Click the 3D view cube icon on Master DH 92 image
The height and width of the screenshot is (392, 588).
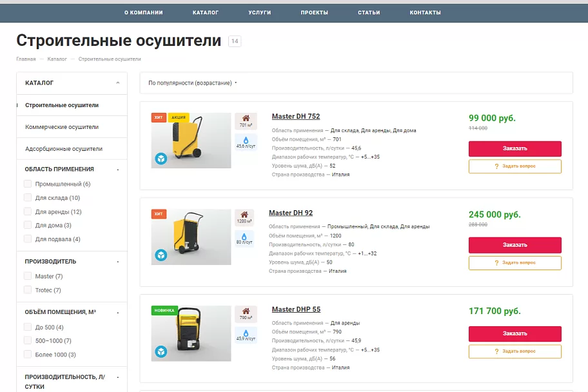coord(161,255)
